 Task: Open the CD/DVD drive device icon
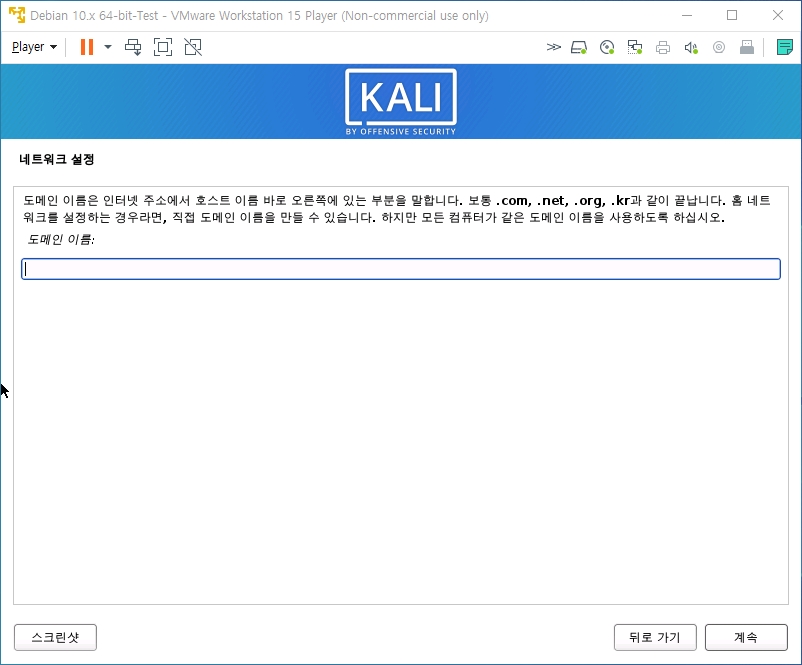(607, 48)
